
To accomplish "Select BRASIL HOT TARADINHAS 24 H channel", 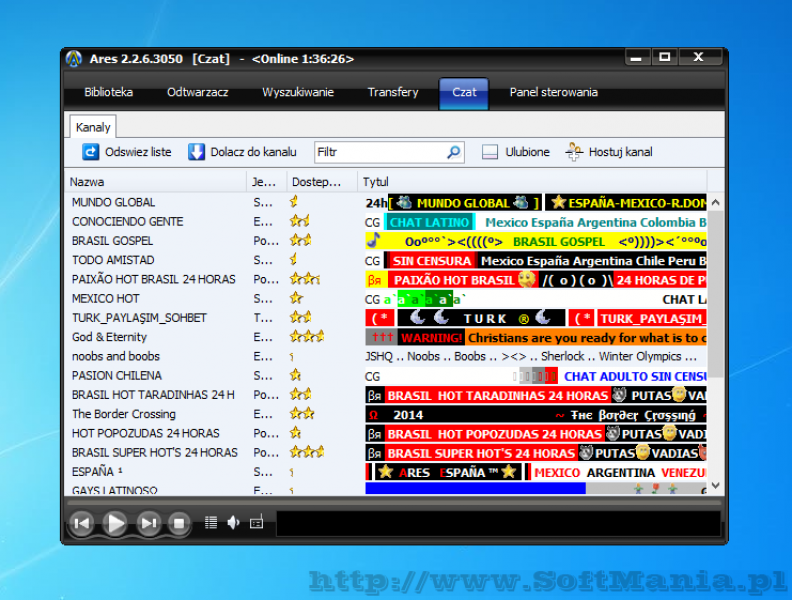I will pyautogui.click(x=153, y=394).
